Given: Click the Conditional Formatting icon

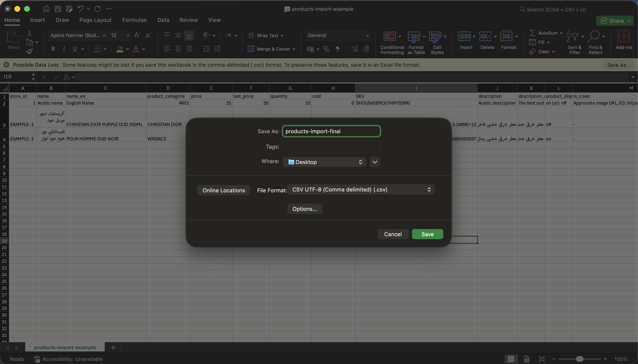Looking at the screenshot, I should 389,36.
